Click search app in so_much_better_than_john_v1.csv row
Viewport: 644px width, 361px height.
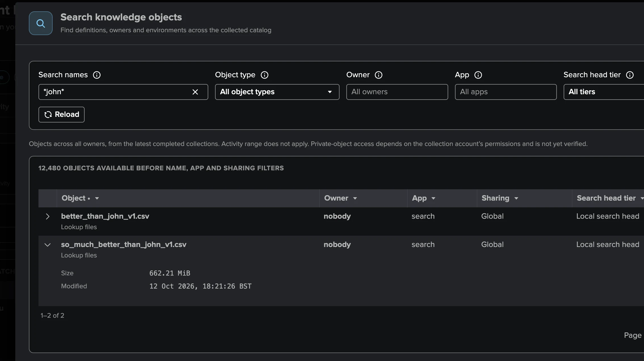pos(423,245)
